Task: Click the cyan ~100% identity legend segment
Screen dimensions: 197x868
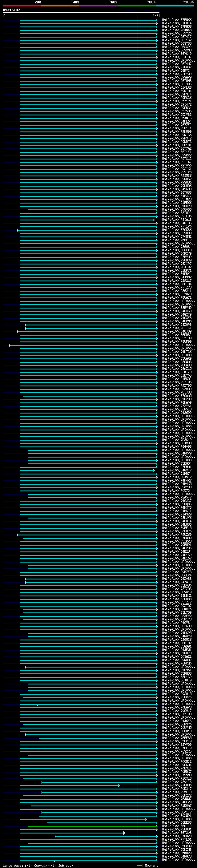Action: (x=175, y=6)
